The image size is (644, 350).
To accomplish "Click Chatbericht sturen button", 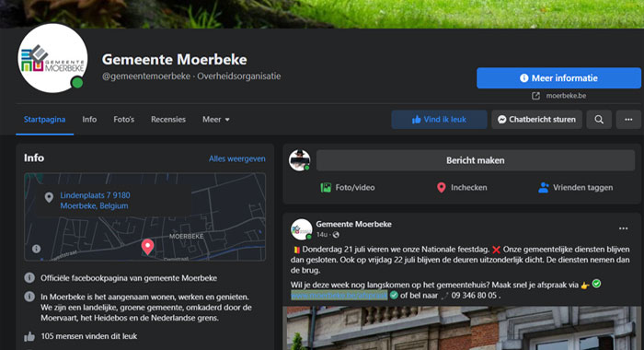I will tap(536, 119).
